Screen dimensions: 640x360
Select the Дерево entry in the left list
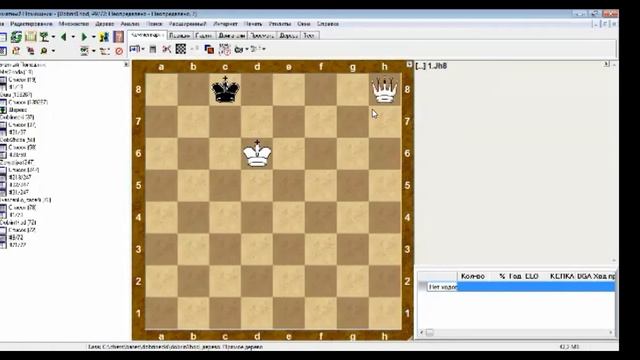18,110
